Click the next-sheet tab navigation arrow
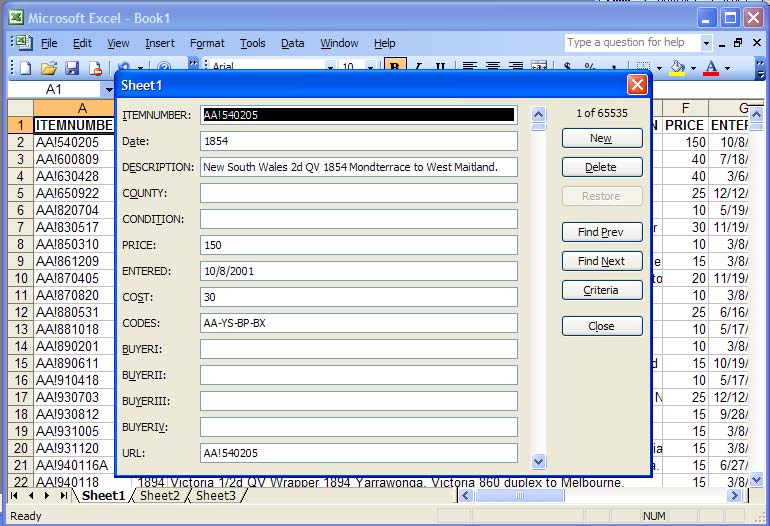 coord(47,495)
